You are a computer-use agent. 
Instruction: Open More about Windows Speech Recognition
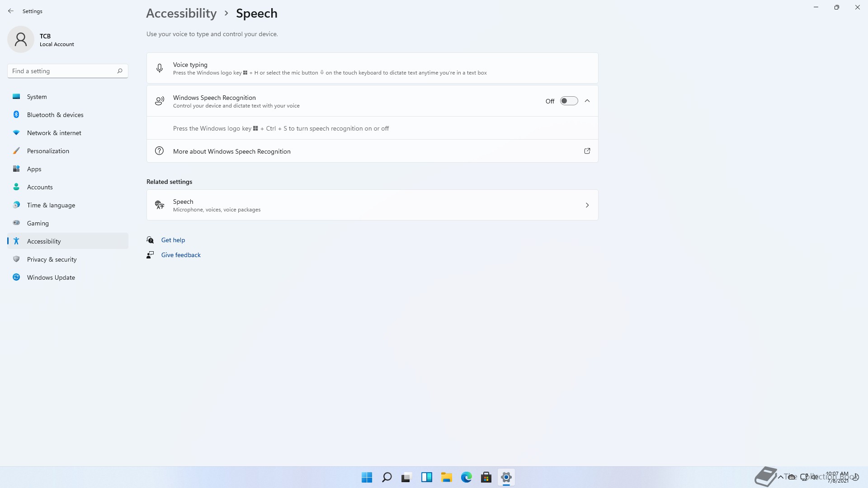coord(372,151)
